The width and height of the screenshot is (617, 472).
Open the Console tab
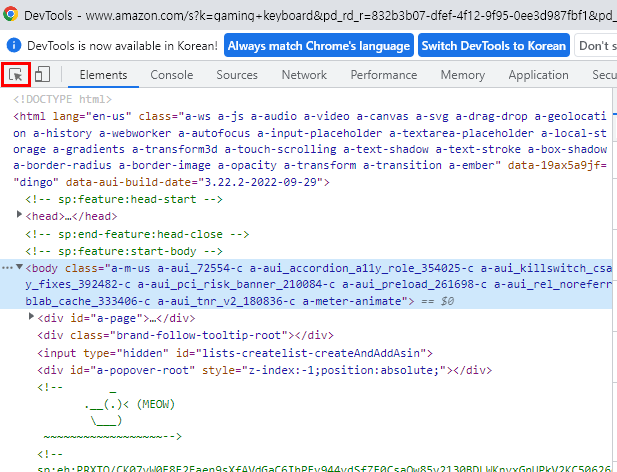pos(172,75)
